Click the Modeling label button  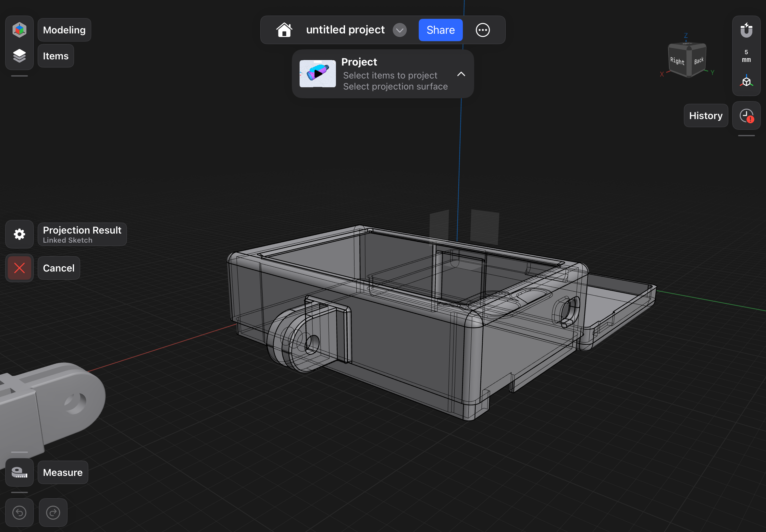click(64, 30)
